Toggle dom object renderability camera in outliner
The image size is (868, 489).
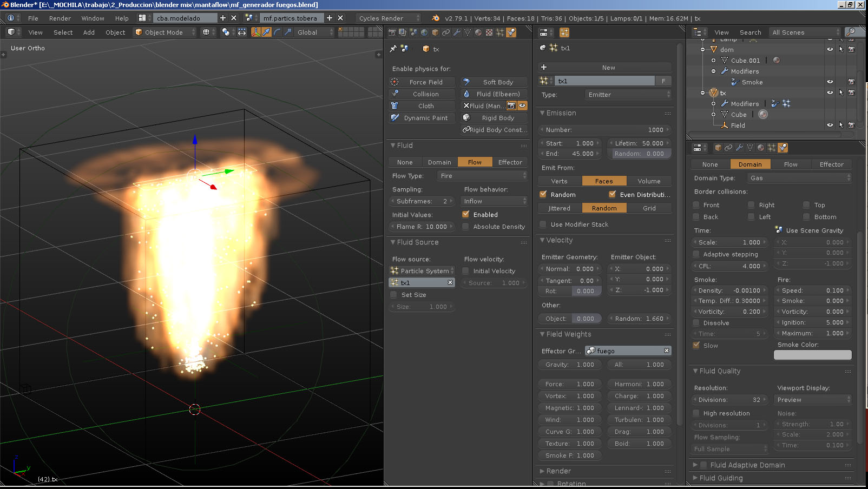tap(851, 49)
